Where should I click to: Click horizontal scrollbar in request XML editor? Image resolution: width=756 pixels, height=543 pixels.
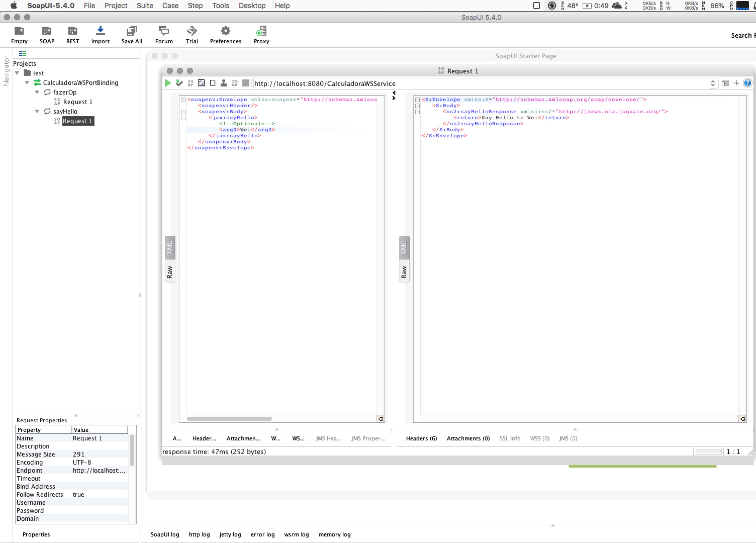coord(229,419)
